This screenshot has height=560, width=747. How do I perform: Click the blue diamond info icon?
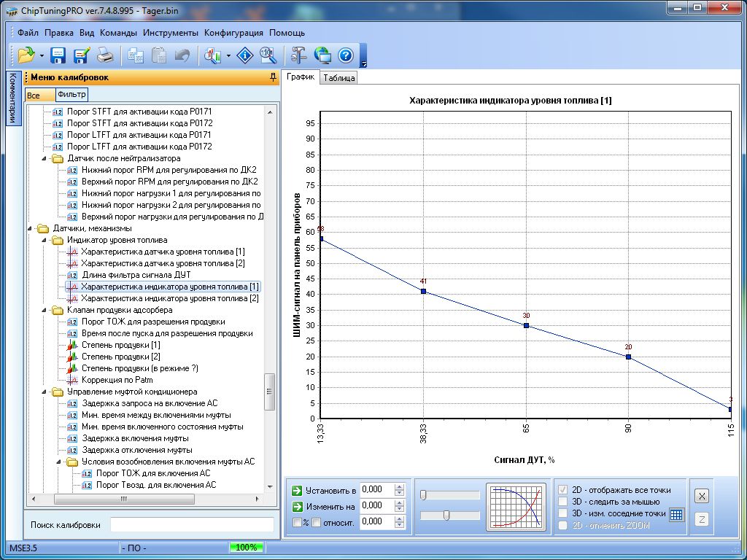point(246,55)
